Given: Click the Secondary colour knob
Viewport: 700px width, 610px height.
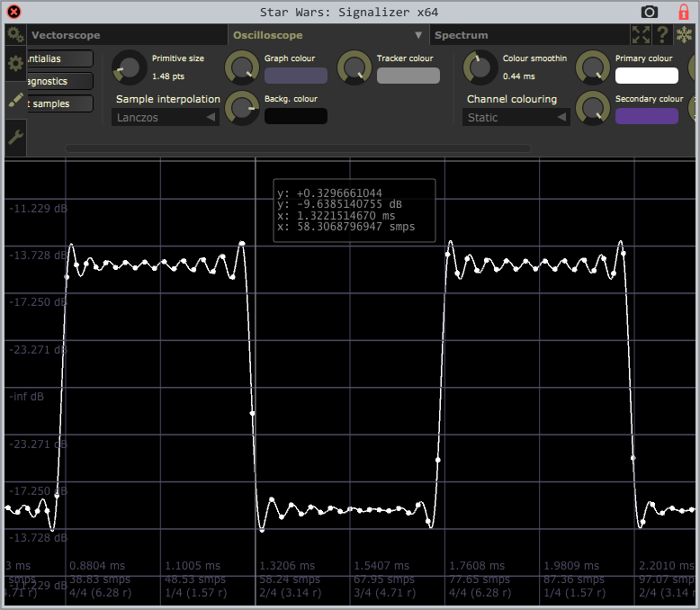Looking at the screenshot, I should 592,108.
